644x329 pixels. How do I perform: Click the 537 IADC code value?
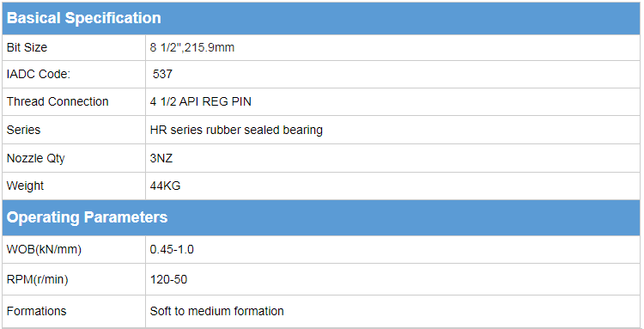[162, 75]
